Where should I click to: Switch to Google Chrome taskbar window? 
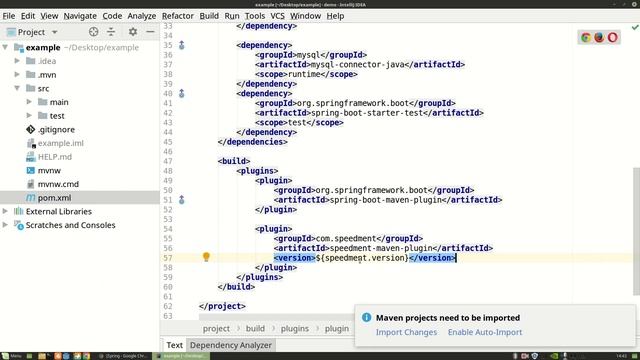point(123,356)
